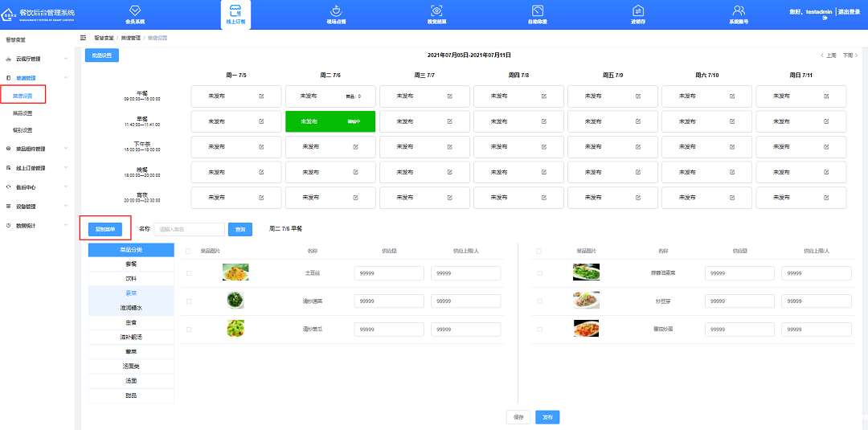Click the 视觉结算 icon in top navigation
Viewport: 868px width, 430px height.
tap(436, 11)
